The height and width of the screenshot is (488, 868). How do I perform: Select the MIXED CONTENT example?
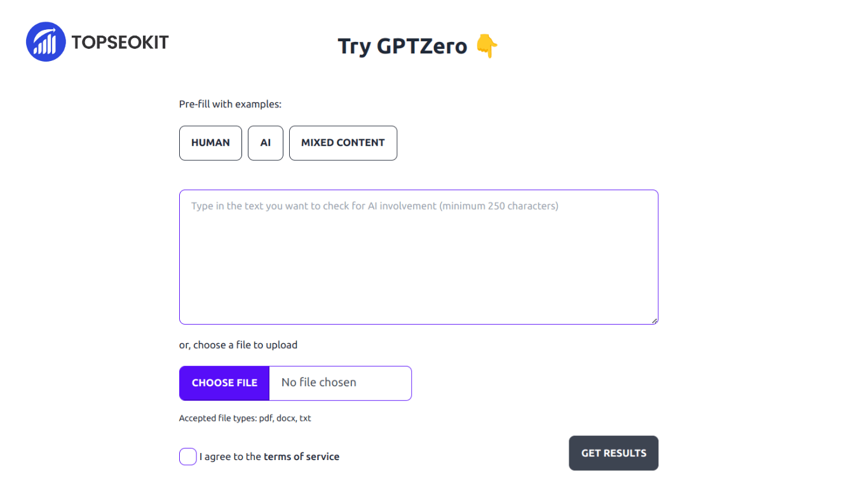343,142
